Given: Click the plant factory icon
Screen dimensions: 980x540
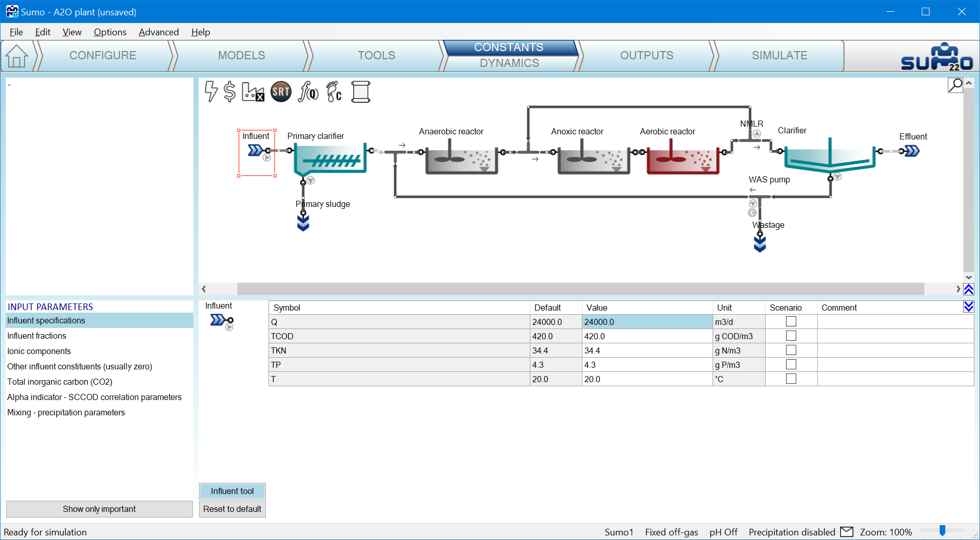Looking at the screenshot, I should coord(253,92).
